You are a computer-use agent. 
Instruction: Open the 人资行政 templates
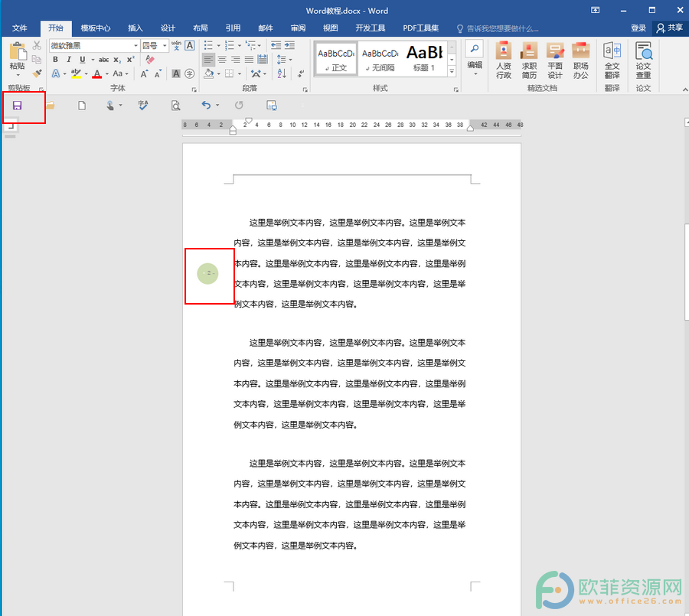504,60
